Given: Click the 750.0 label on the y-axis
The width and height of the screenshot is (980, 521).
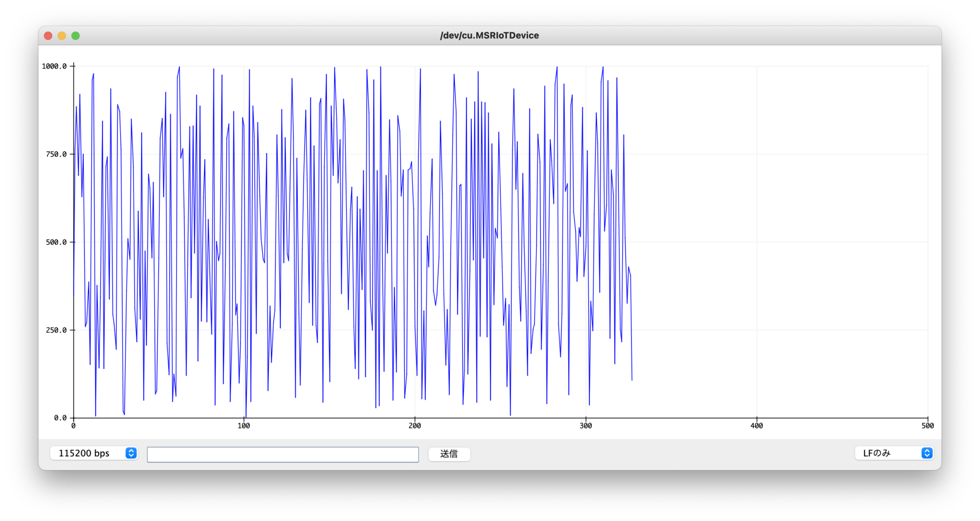Looking at the screenshot, I should click(57, 154).
